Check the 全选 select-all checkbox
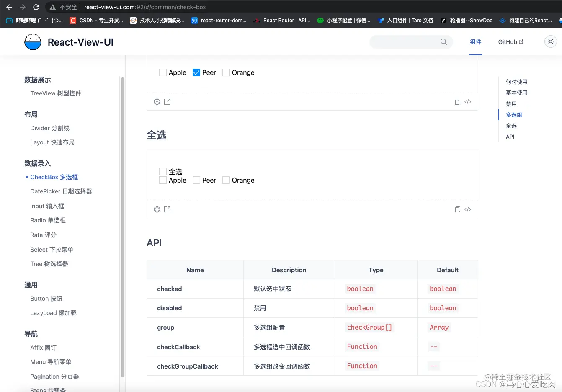The image size is (562, 392). [163, 172]
